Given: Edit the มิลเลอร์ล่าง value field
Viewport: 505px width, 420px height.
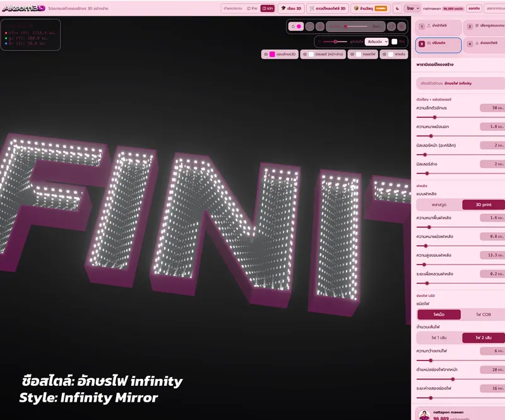Looking at the screenshot, I should tap(492, 164).
